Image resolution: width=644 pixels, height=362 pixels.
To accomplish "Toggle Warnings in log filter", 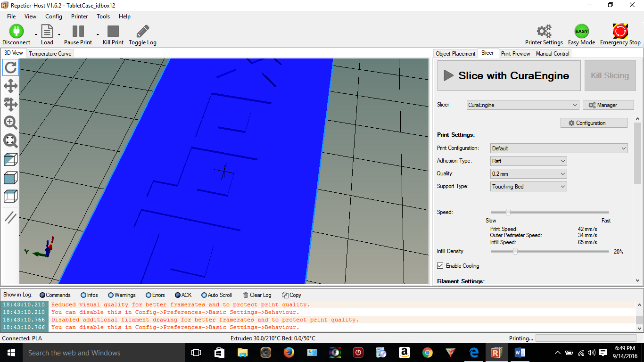I will point(122,295).
